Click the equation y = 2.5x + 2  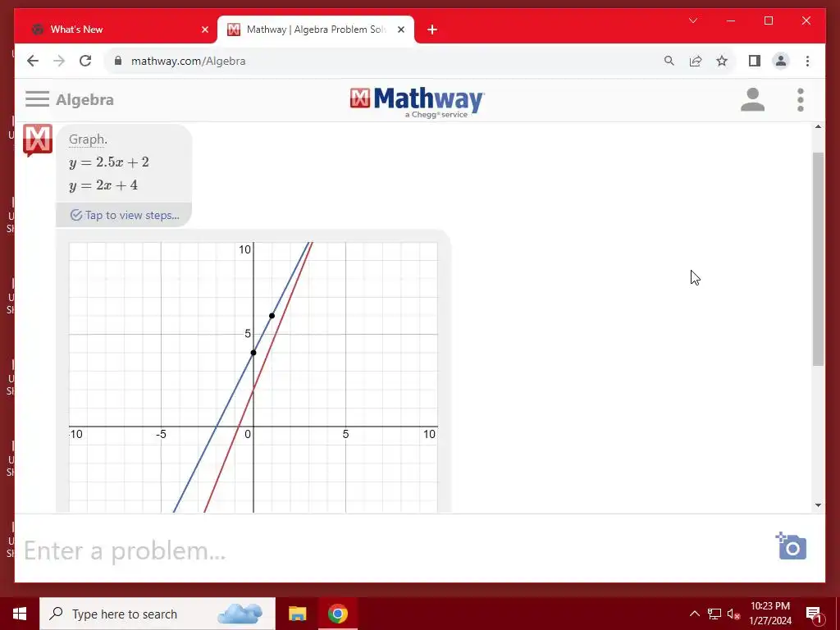click(x=109, y=162)
